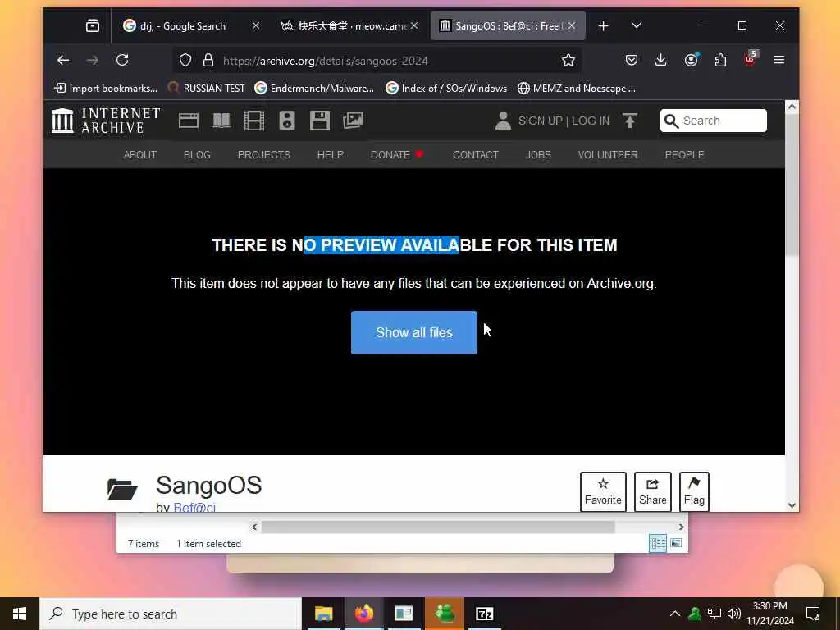
Task: Open HELP in Archive nav
Action: click(331, 155)
